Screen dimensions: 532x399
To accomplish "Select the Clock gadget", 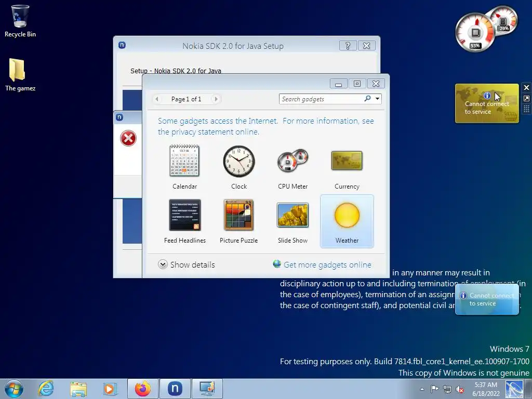I will coord(239,167).
